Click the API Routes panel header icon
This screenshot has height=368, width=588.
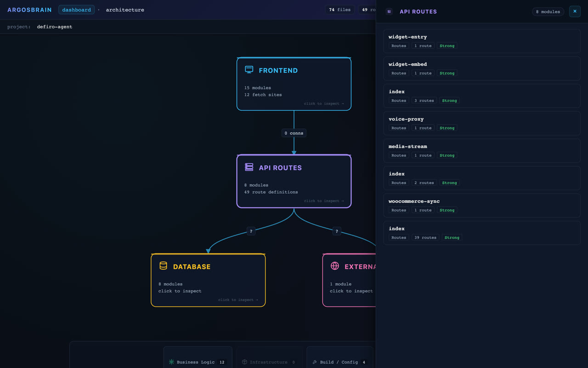point(389,11)
